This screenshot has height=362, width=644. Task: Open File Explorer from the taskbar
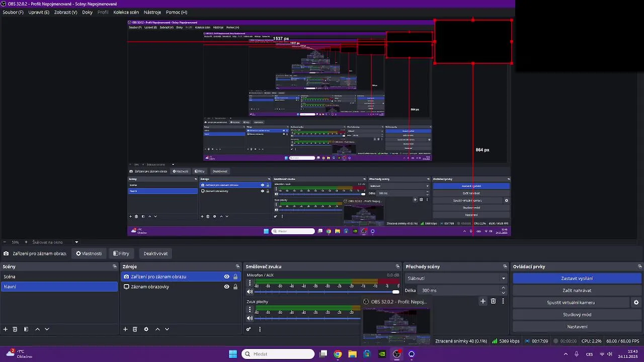pyautogui.click(x=352, y=354)
